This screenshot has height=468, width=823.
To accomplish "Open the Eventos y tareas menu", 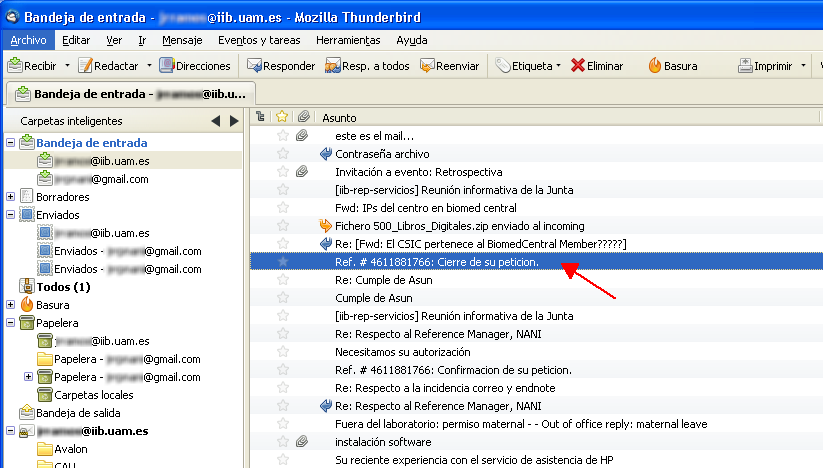I will [x=259, y=40].
